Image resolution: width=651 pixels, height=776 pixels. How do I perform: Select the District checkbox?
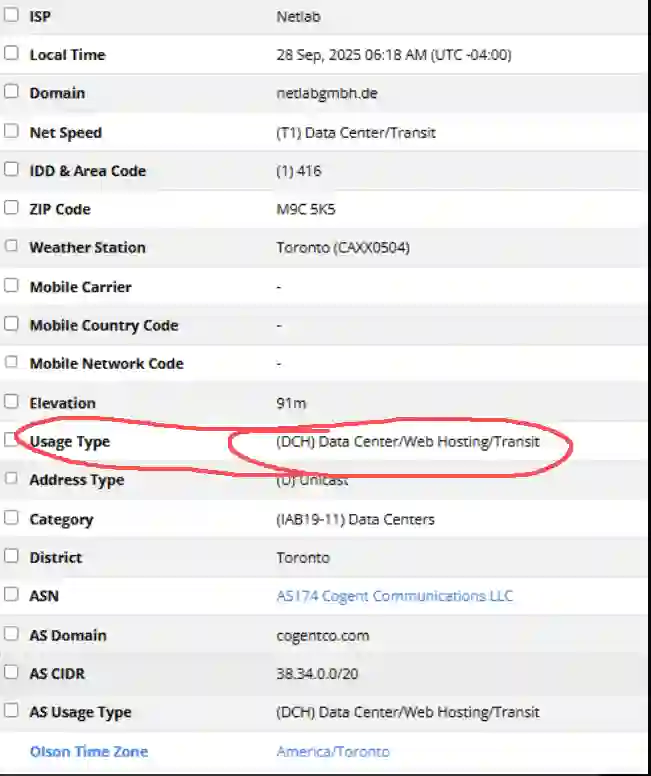click(11, 557)
